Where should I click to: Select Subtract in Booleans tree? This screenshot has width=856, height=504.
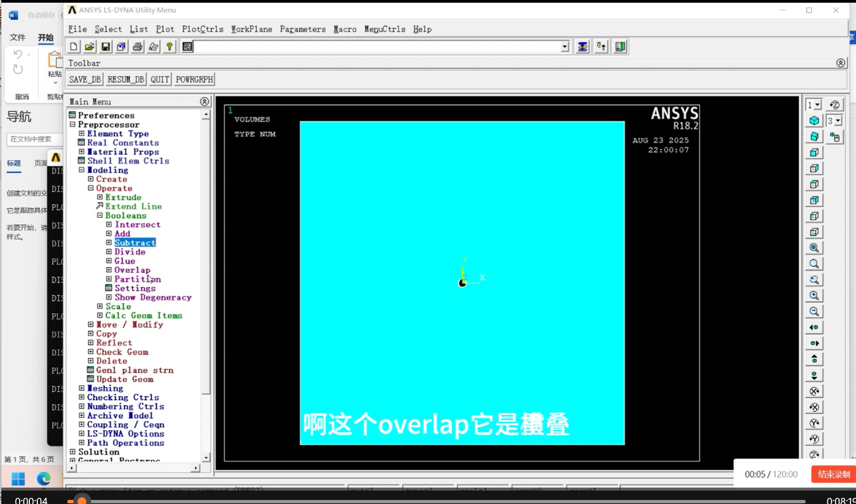[135, 243]
